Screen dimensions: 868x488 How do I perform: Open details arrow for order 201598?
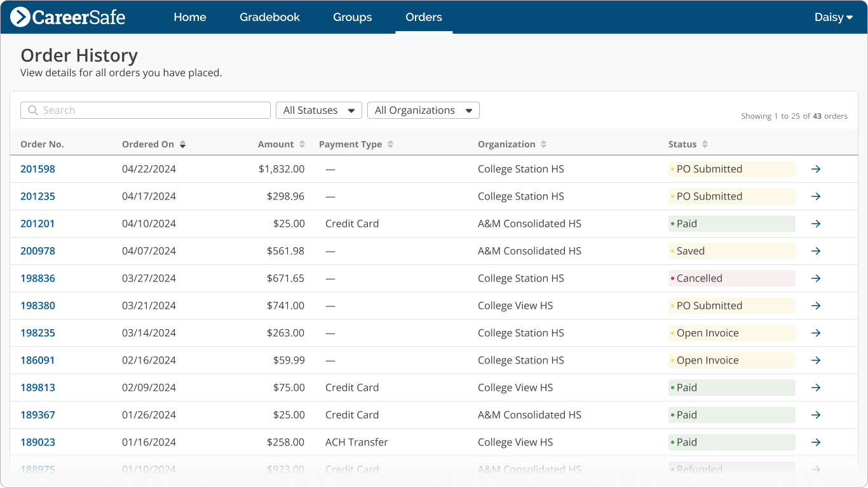click(816, 169)
